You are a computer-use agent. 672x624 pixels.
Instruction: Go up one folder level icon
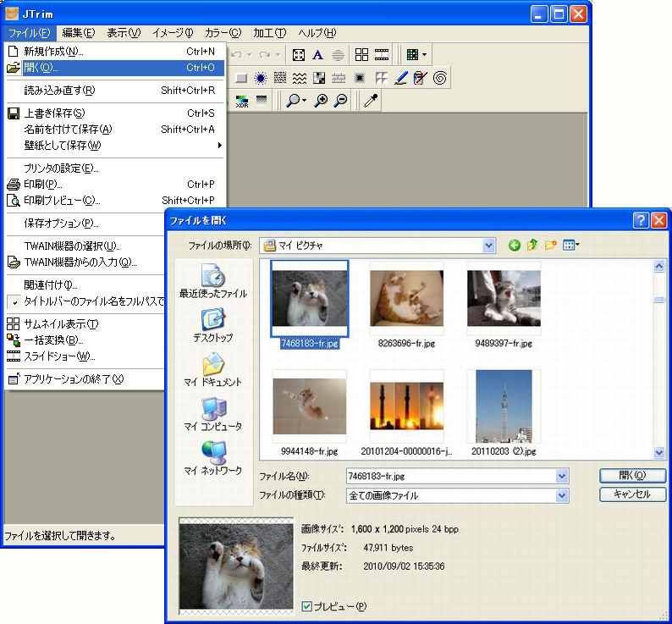(532, 246)
